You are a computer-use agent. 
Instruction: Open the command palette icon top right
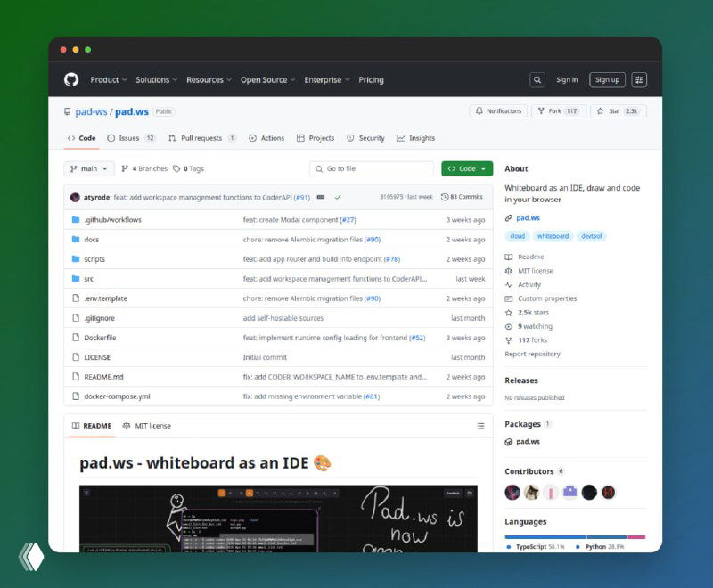640,79
